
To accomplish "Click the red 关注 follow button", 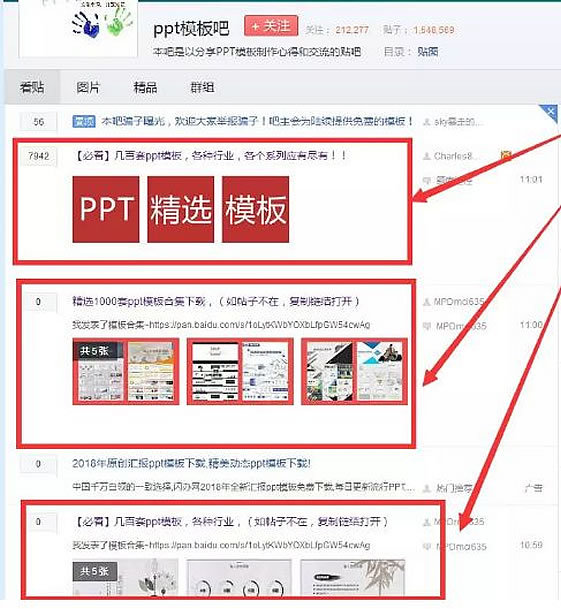I will coord(271,26).
